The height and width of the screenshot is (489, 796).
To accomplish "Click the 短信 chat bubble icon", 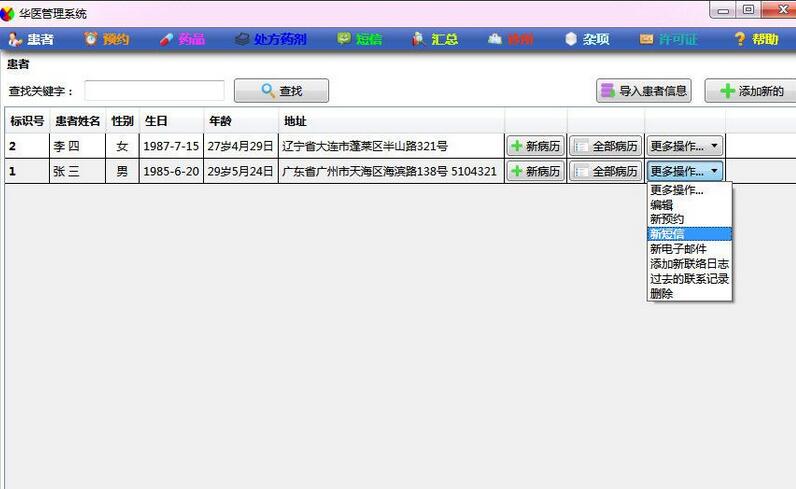I will [344, 38].
